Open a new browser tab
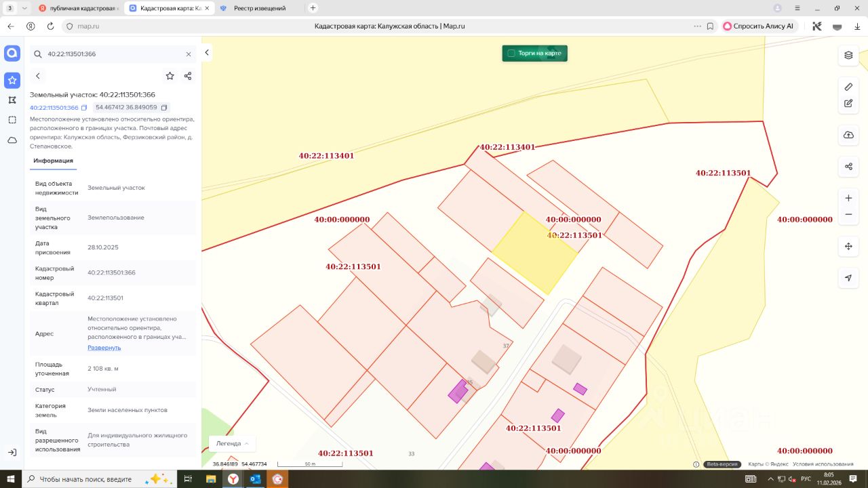 tap(313, 8)
